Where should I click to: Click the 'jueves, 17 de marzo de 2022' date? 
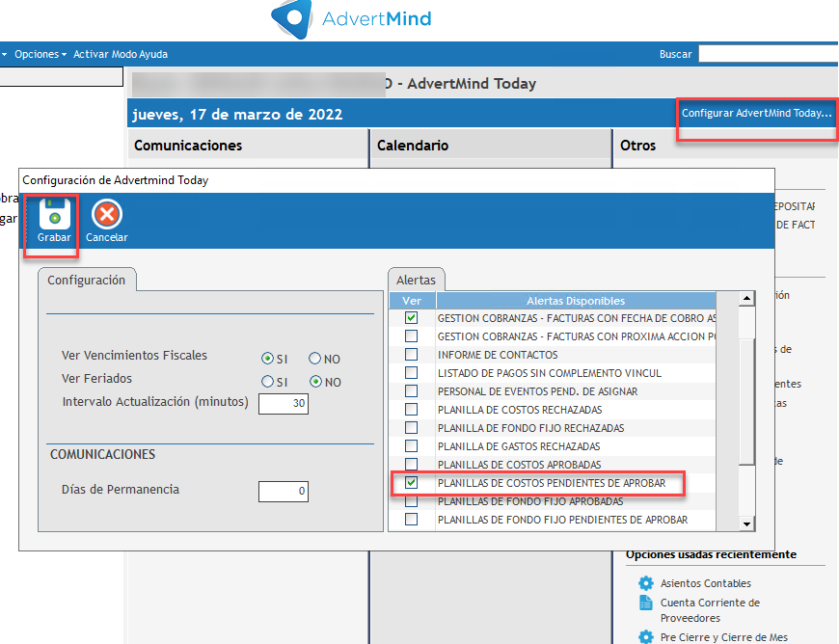(x=237, y=115)
